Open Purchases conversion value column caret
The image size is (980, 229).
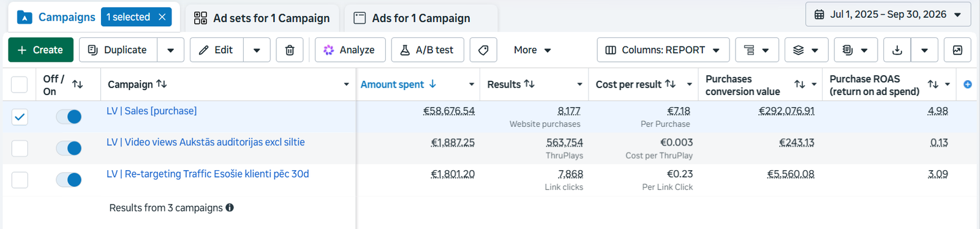point(814,84)
